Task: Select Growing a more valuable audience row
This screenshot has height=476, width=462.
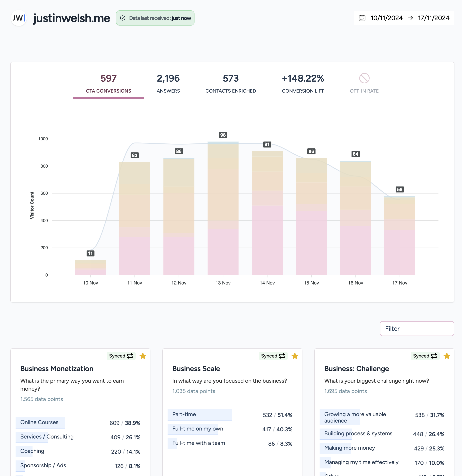Action: tap(384, 417)
